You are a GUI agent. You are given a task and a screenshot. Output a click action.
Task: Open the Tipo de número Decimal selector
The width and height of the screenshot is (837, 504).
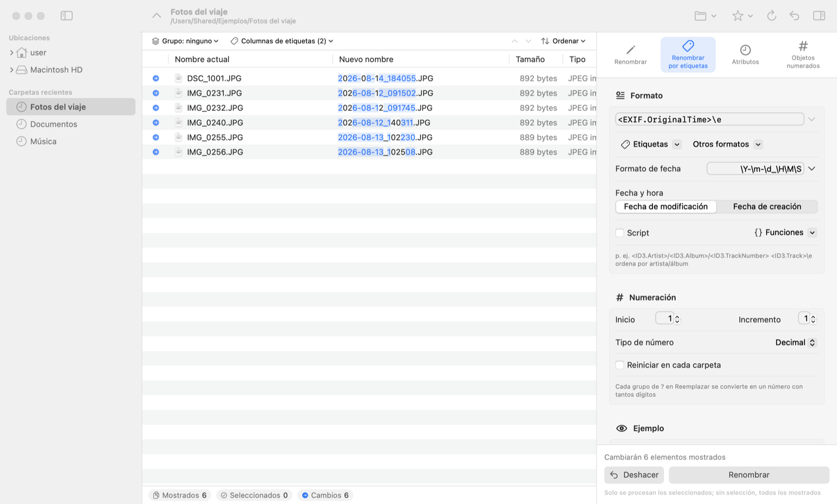click(x=795, y=342)
